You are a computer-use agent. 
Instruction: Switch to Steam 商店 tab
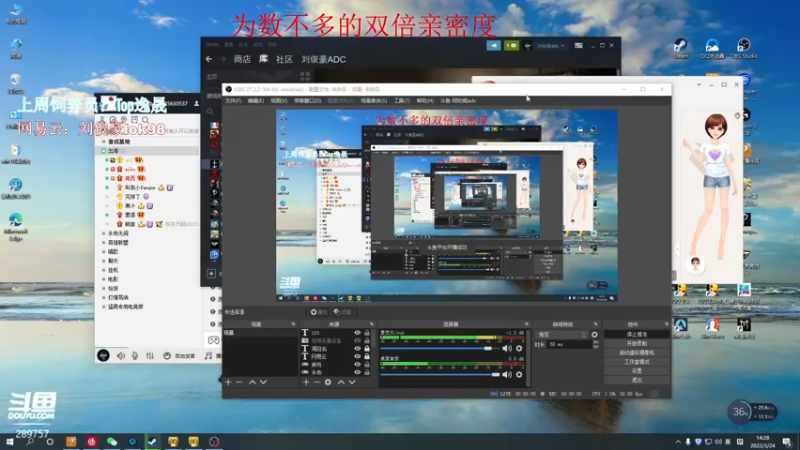point(242,59)
